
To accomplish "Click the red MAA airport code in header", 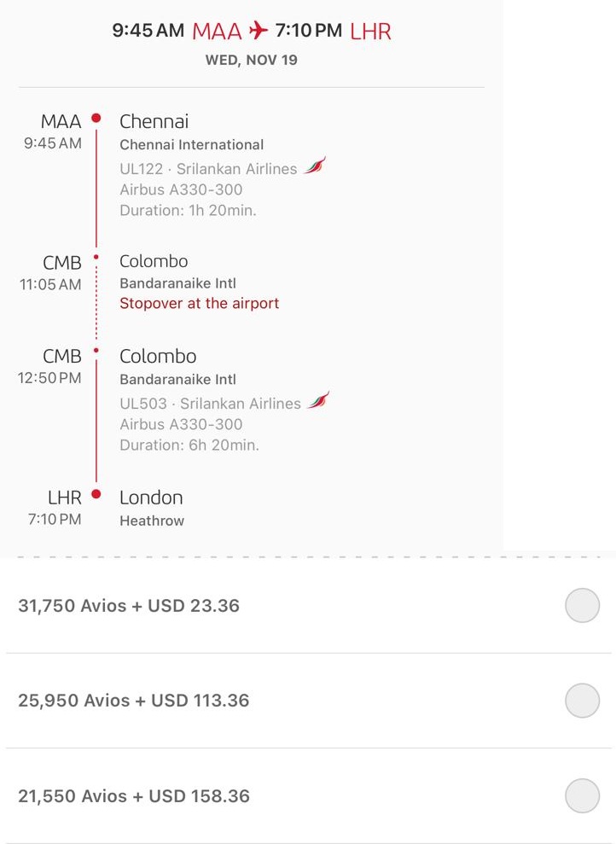I will click(x=217, y=32).
